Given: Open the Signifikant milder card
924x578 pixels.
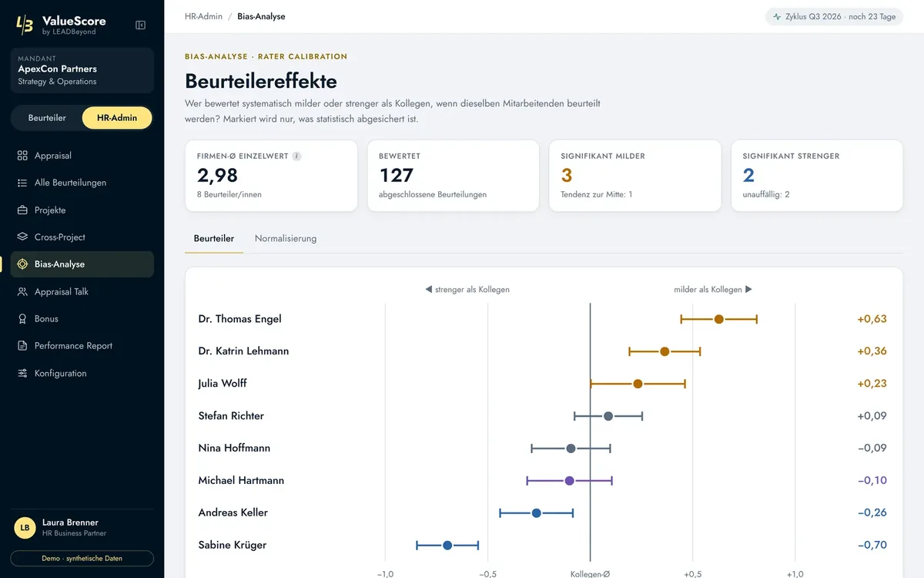Looking at the screenshot, I should point(635,176).
